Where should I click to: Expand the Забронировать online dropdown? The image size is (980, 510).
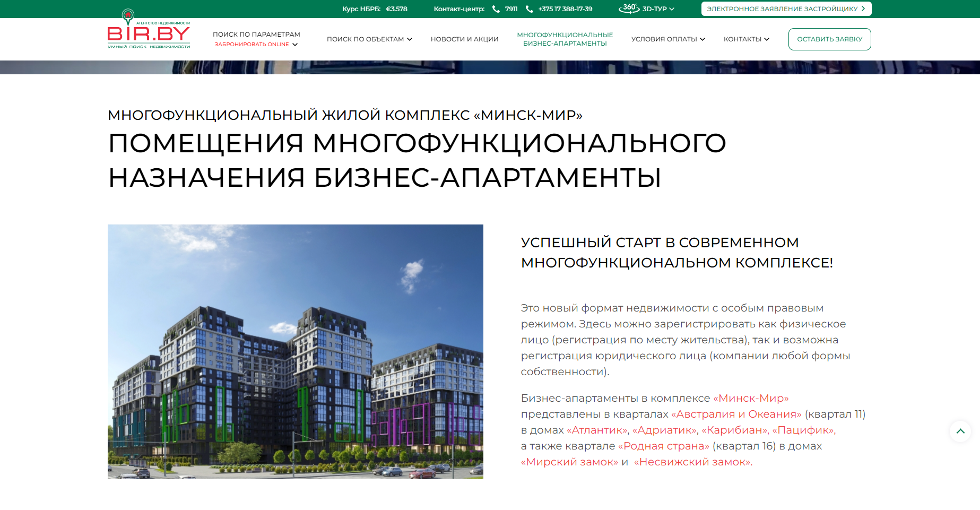(295, 45)
